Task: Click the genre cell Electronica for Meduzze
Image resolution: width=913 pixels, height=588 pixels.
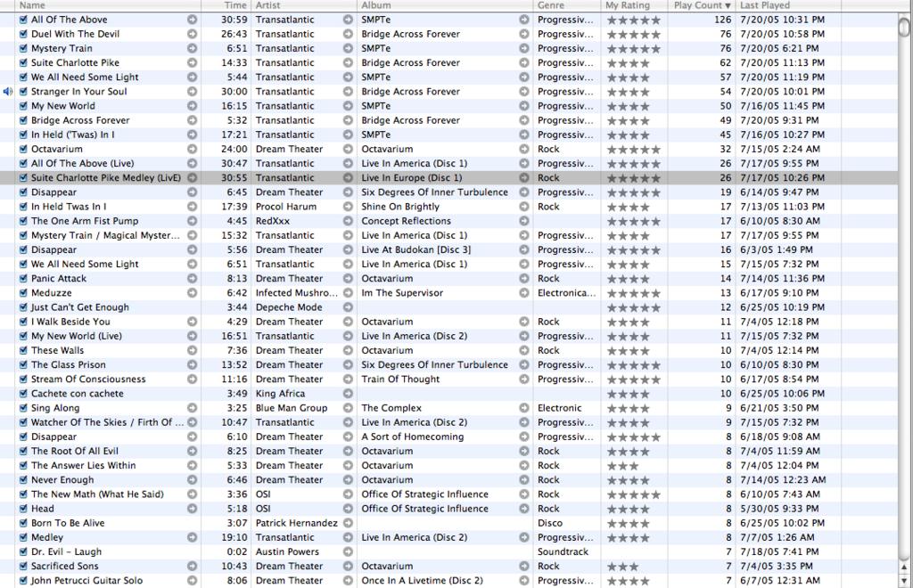Action: 566,293
